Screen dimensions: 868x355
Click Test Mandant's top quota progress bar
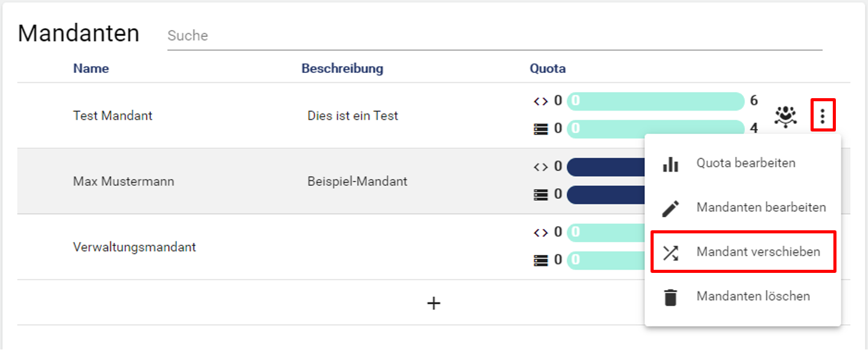655,101
